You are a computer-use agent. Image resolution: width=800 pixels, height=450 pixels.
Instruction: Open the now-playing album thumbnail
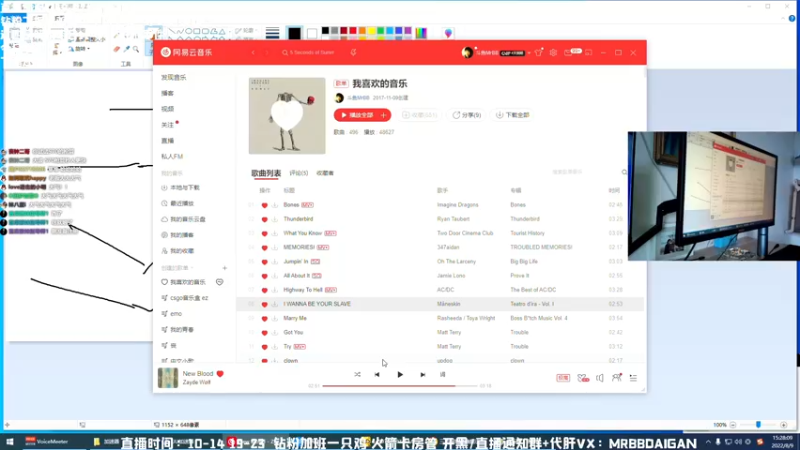point(168,378)
